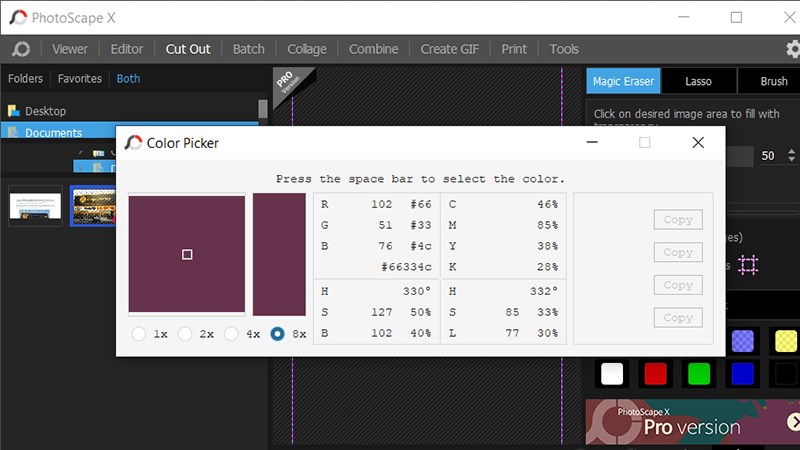Open the white document image thumbnail
The width and height of the screenshot is (800, 450).
click(x=35, y=206)
